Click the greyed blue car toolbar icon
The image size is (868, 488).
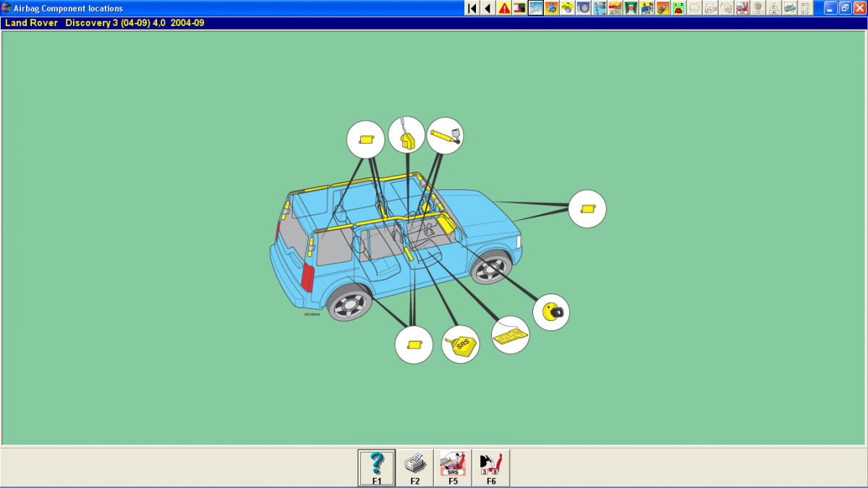[791, 8]
